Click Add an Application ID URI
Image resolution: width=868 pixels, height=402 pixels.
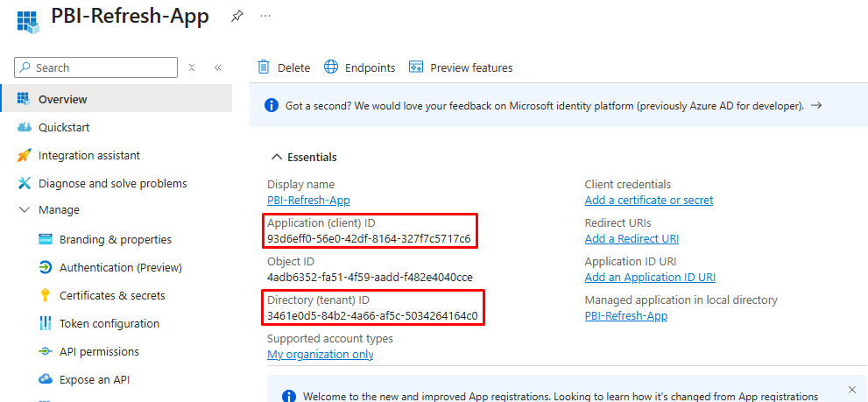click(x=650, y=277)
